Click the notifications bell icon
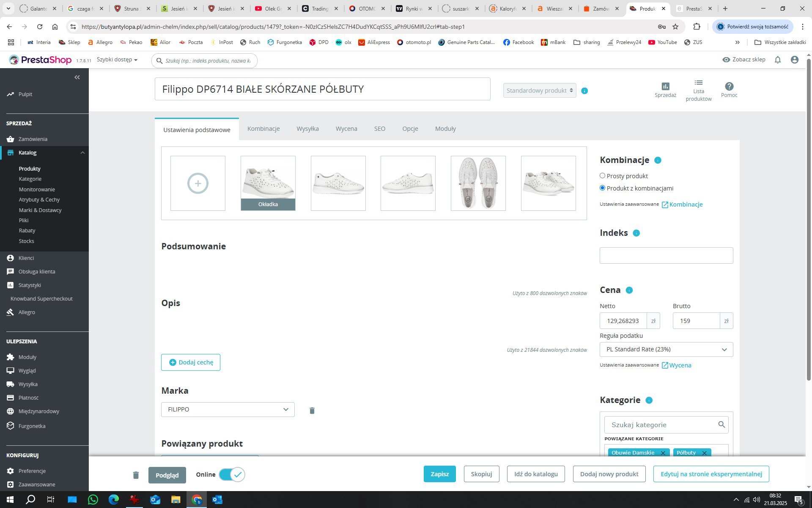The width and height of the screenshot is (812, 508). click(x=777, y=60)
